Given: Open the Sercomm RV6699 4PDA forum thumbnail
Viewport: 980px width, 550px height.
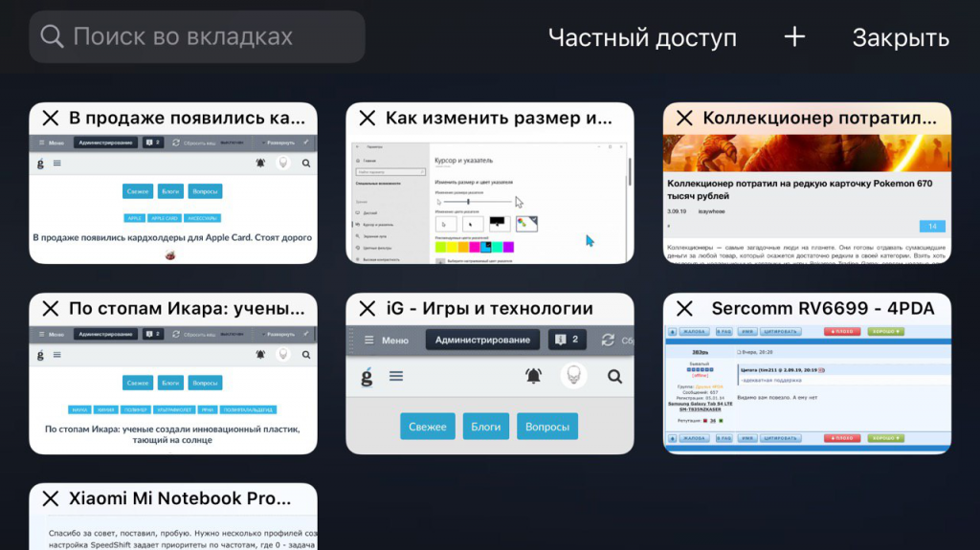Looking at the screenshot, I should point(807,388).
